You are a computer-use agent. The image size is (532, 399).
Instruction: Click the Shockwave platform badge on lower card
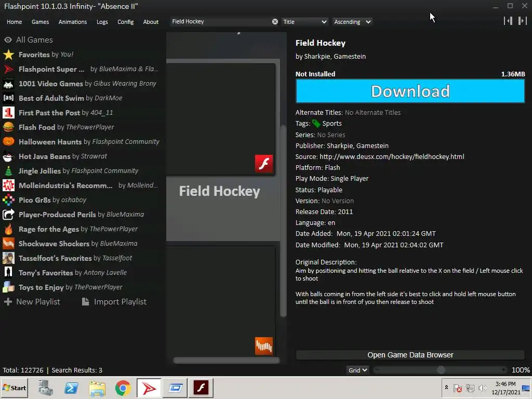click(x=264, y=345)
